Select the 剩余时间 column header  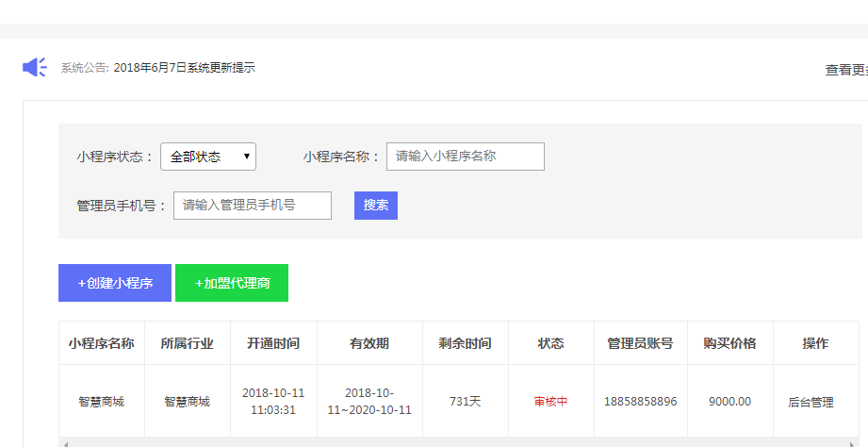coord(466,343)
